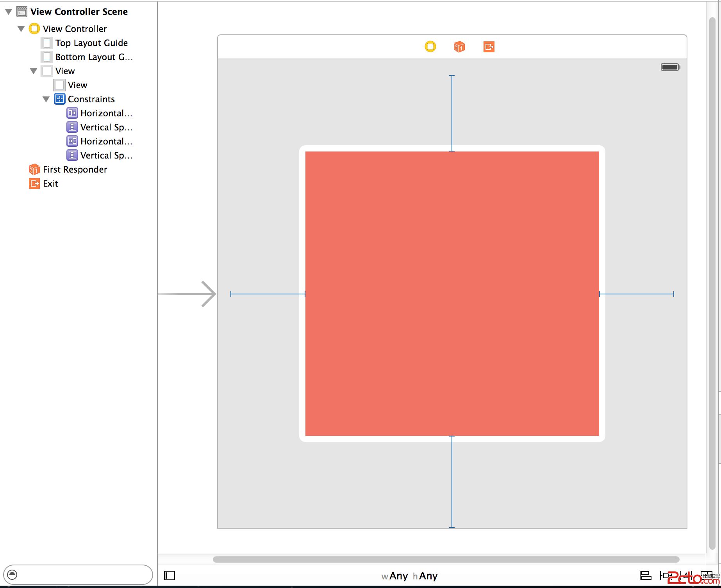The image size is (721, 588).
Task: Click the canvas vertical scrollbar
Action: click(x=712, y=283)
